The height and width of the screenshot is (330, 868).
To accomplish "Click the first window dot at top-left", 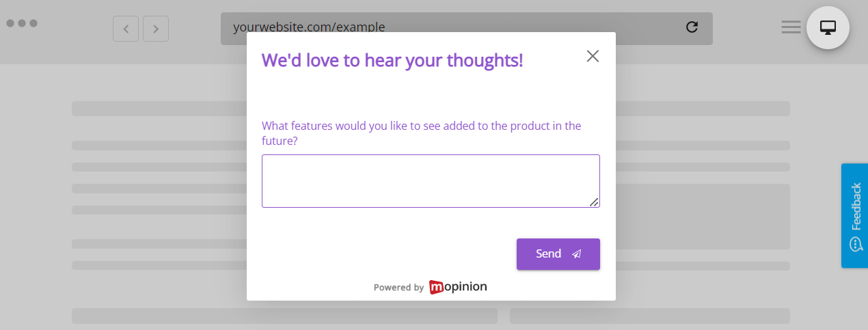I will 10,23.
